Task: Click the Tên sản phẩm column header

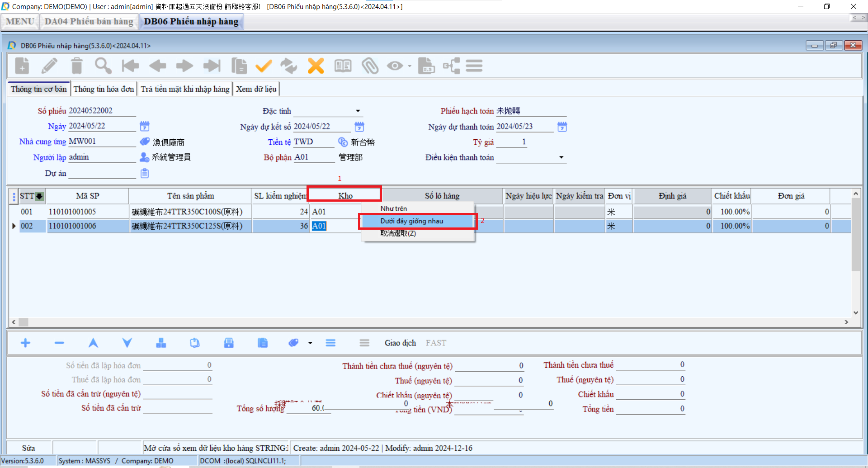Action: pyautogui.click(x=190, y=196)
